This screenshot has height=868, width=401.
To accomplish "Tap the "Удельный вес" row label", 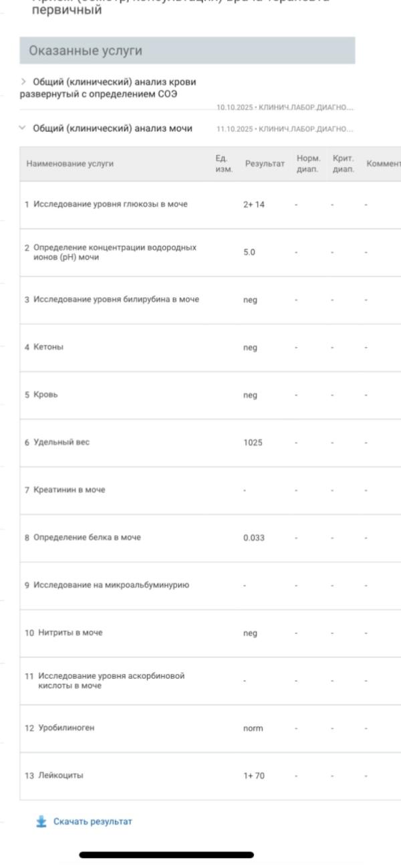I will point(61,443).
